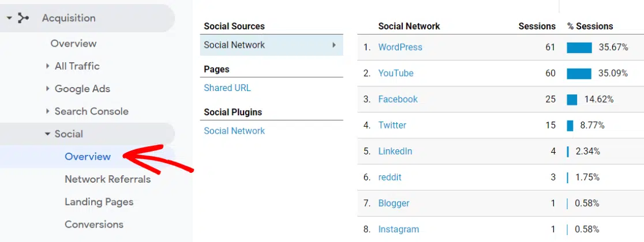Open Social Conversions report
Image resolution: width=644 pixels, height=242 pixels.
click(x=94, y=224)
